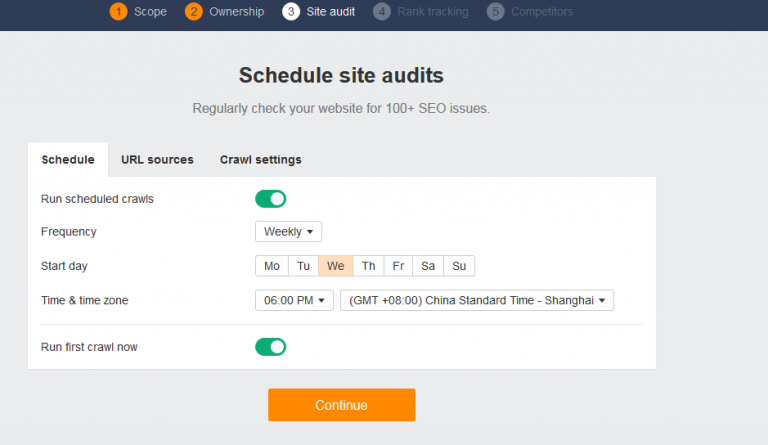The image size is (768, 445).
Task: Click the step 5 Competitors circle icon
Action: coord(496,11)
